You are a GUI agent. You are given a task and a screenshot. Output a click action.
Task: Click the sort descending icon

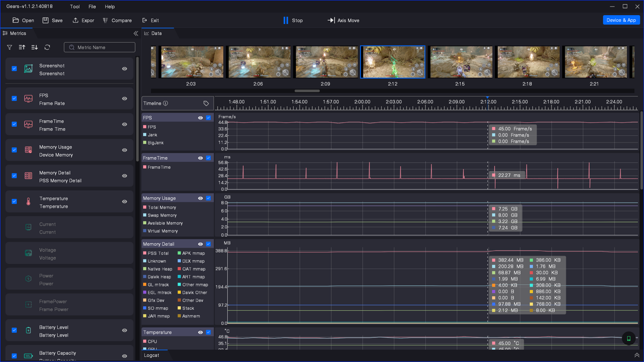pyautogui.click(x=35, y=47)
